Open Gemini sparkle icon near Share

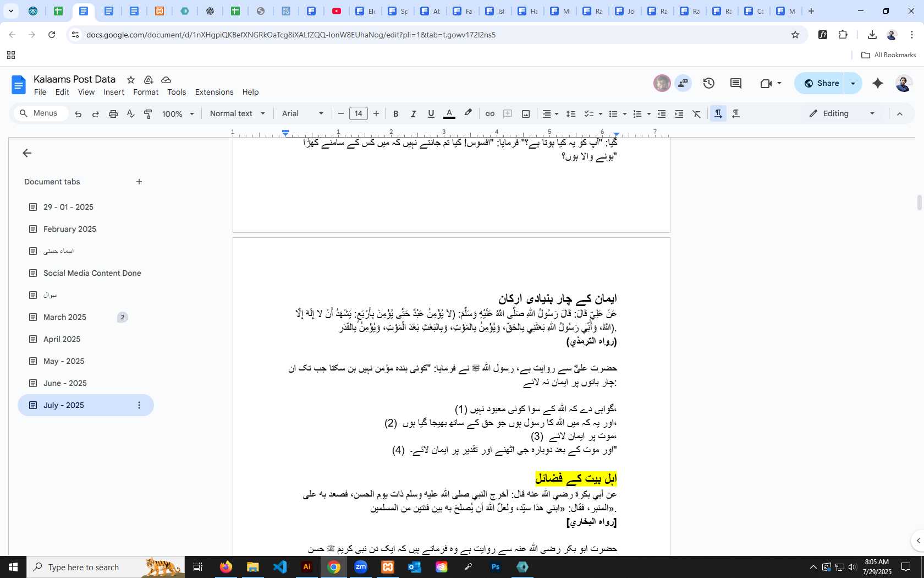[x=878, y=83]
